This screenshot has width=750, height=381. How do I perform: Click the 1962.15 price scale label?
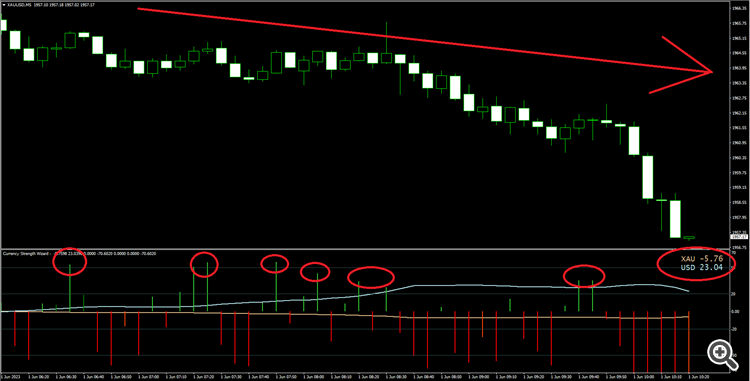coord(739,113)
